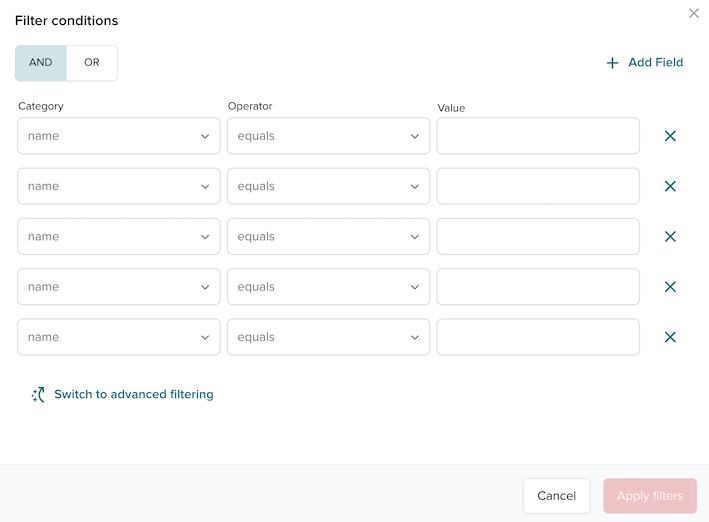This screenshot has height=522, width=709.
Task: Focus the first row Value field
Action: 538,136
